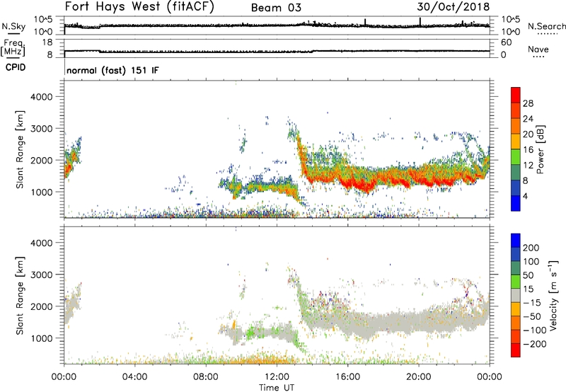The width and height of the screenshot is (566, 392).
Task: Click the title 'Fort Hays West (fitACF)'
Action: pos(139,6)
